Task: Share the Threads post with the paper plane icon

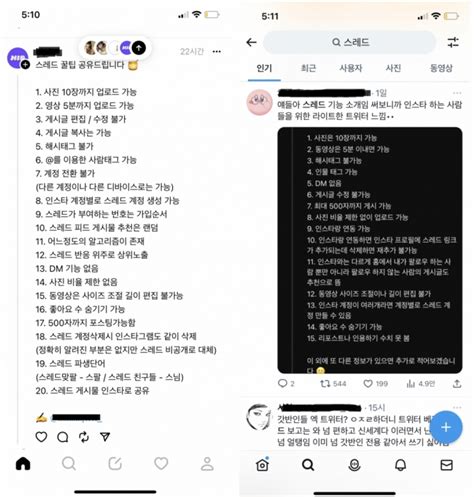Action: pos(105,437)
